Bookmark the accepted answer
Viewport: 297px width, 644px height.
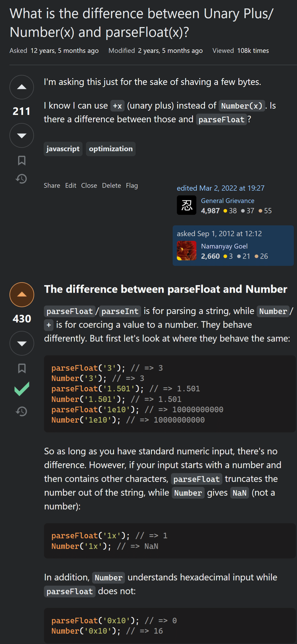click(22, 368)
